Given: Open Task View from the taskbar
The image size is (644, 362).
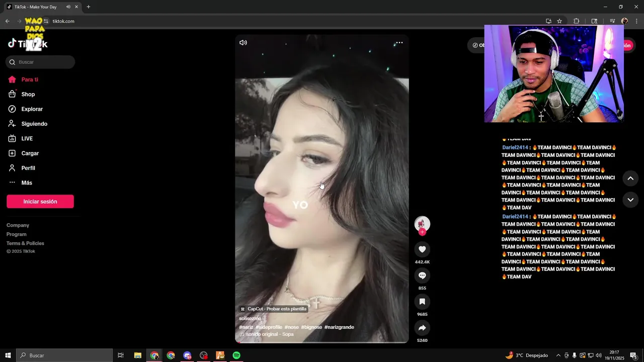Looking at the screenshot, I should [x=121, y=355].
